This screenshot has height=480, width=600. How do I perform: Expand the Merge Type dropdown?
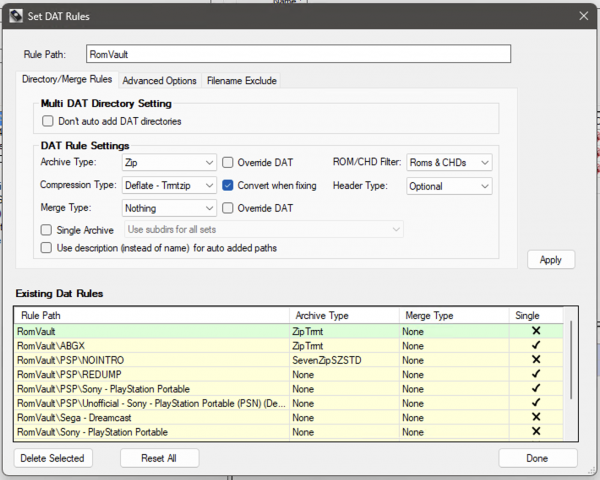[x=169, y=208]
